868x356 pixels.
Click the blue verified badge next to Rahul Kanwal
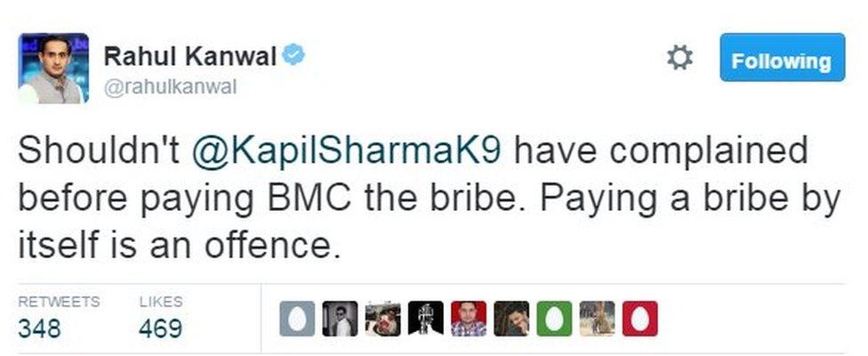pyautogui.click(x=293, y=55)
